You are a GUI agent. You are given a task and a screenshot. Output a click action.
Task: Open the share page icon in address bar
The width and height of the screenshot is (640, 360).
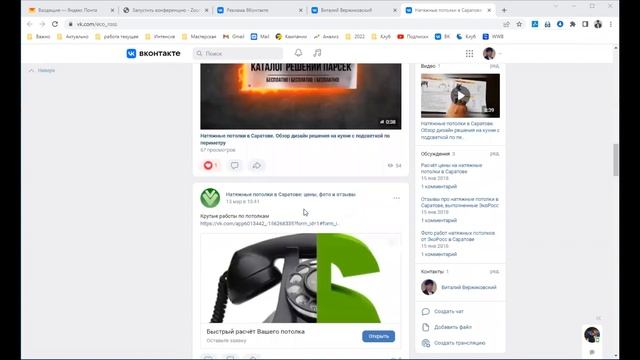507,24
